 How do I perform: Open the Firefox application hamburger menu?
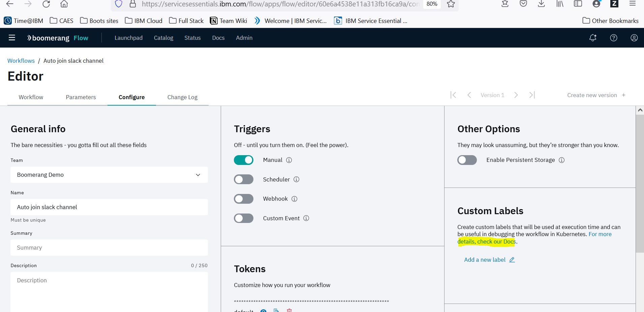(633, 4)
